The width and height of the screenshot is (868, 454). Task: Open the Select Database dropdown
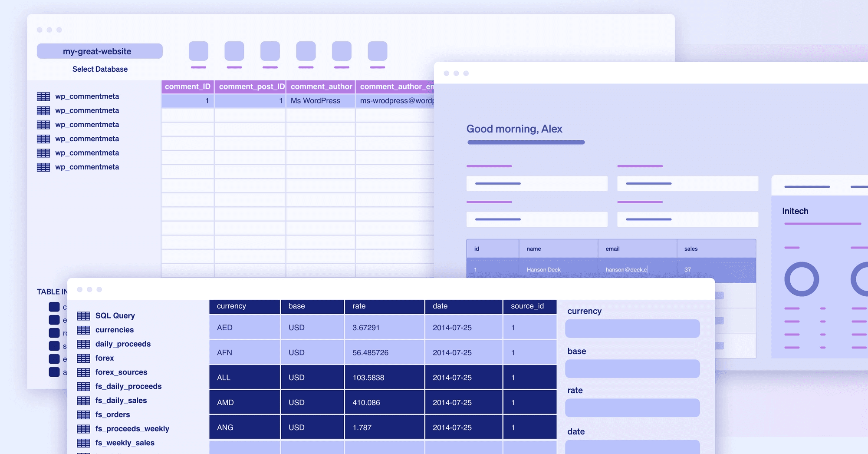tap(100, 69)
